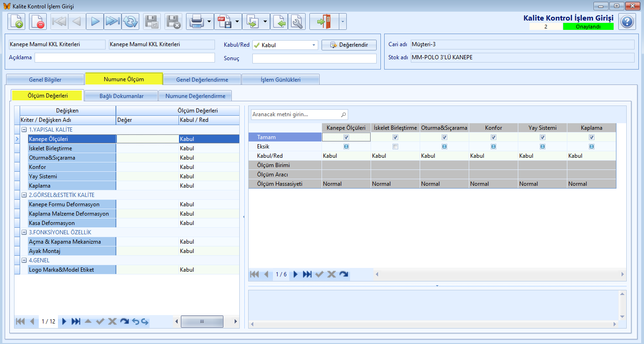The width and height of the screenshot is (644, 344).
Task: Go to next record in right grid navigator
Action: coord(295,274)
